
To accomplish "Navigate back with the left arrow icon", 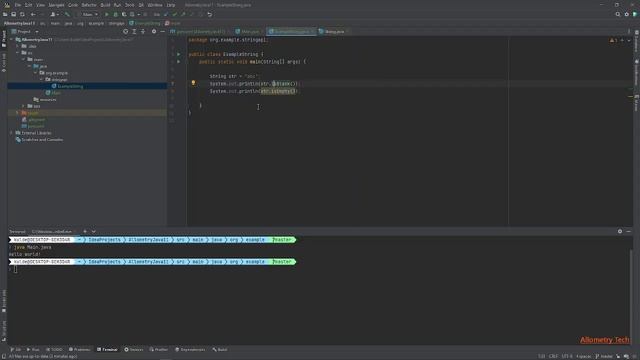I will click(33, 14).
